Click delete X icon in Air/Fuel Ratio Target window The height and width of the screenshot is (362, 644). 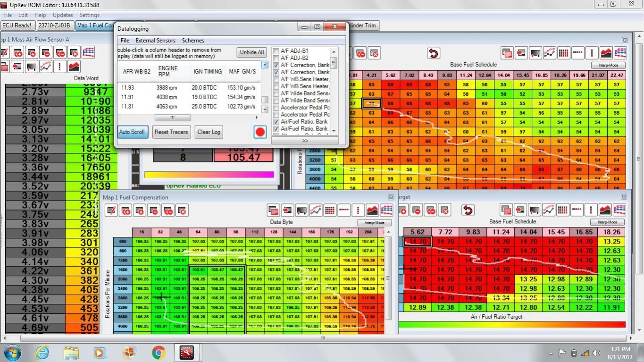(444, 210)
